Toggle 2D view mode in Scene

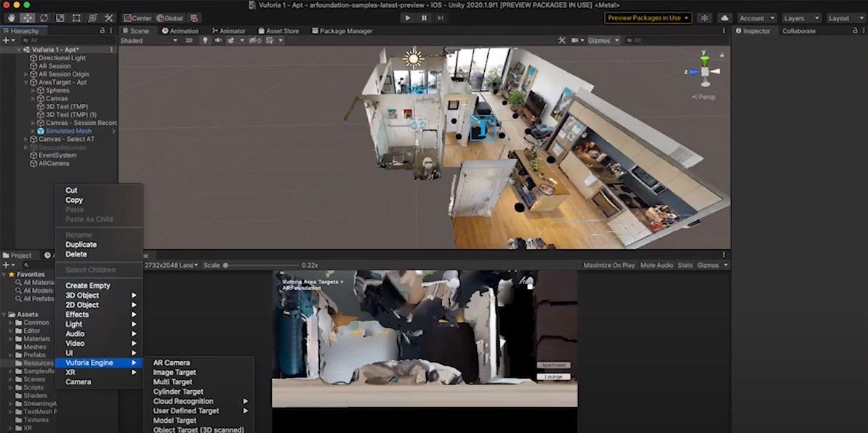point(189,41)
